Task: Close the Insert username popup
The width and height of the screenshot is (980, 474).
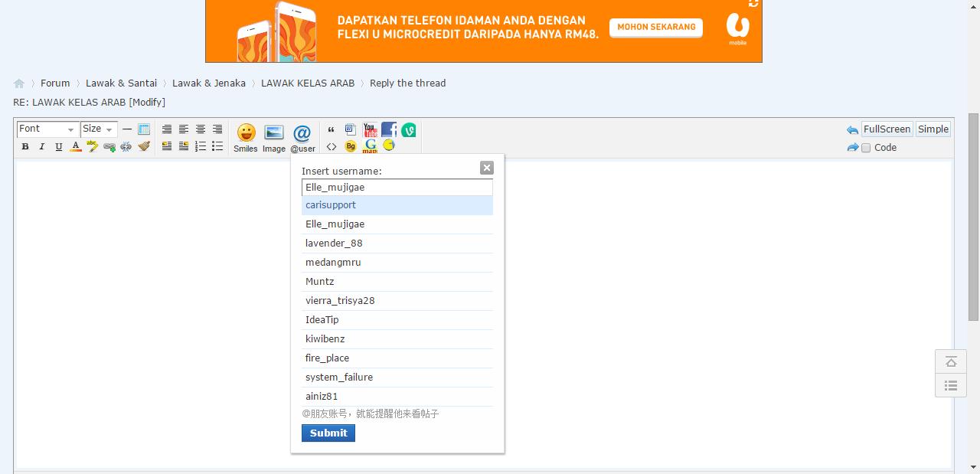Action: point(487,168)
